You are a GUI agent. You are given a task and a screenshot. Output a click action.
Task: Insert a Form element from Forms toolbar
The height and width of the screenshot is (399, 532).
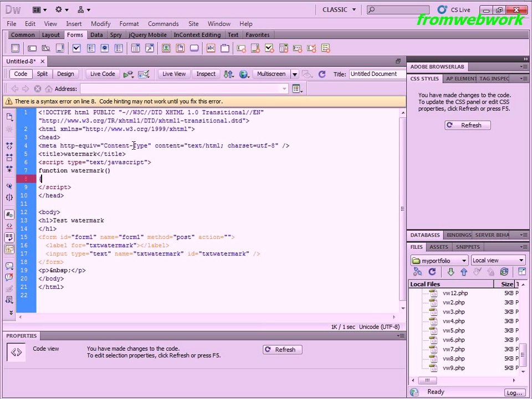(x=16, y=48)
